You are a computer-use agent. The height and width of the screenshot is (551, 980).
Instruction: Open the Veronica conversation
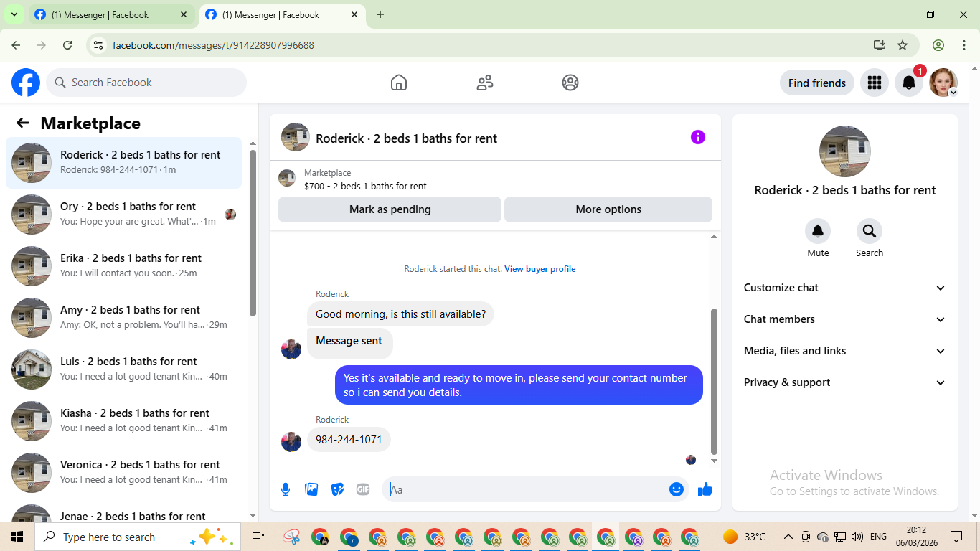point(124,473)
